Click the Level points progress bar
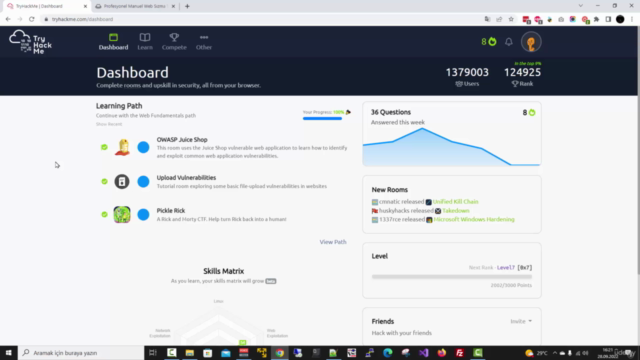Image resolution: width=640 pixels, height=360 pixels. [x=451, y=277]
